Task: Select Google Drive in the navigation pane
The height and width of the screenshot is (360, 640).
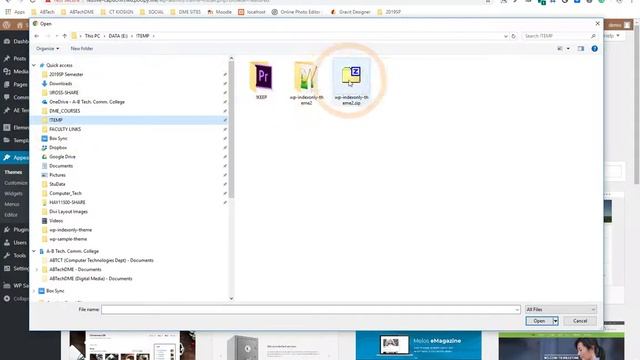Action: pos(62,157)
